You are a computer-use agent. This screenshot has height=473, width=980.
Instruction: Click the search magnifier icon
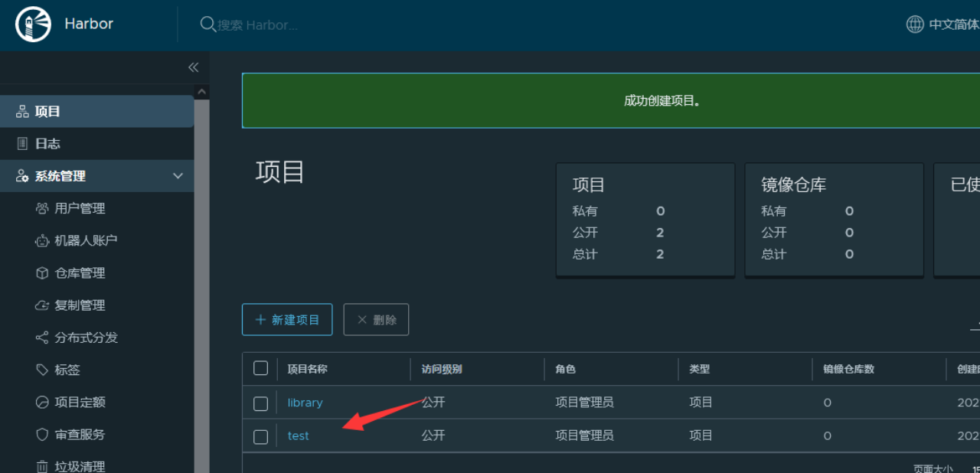[x=207, y=24]
